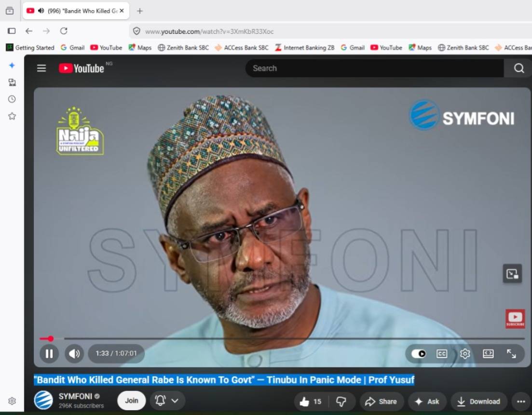Open the tab list icon at top-left
The width and height of the screenshot is (532, 415).
(10, 11)
